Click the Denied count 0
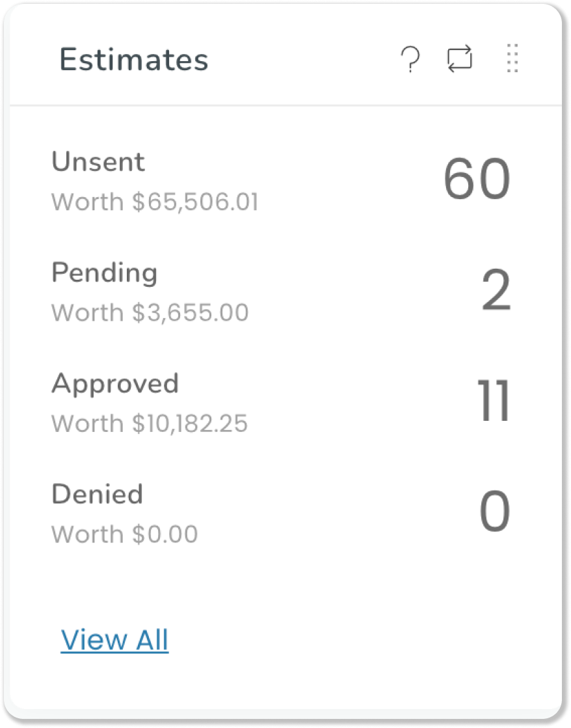The width and height of the screenshot is (571, 728). [495, 511]
